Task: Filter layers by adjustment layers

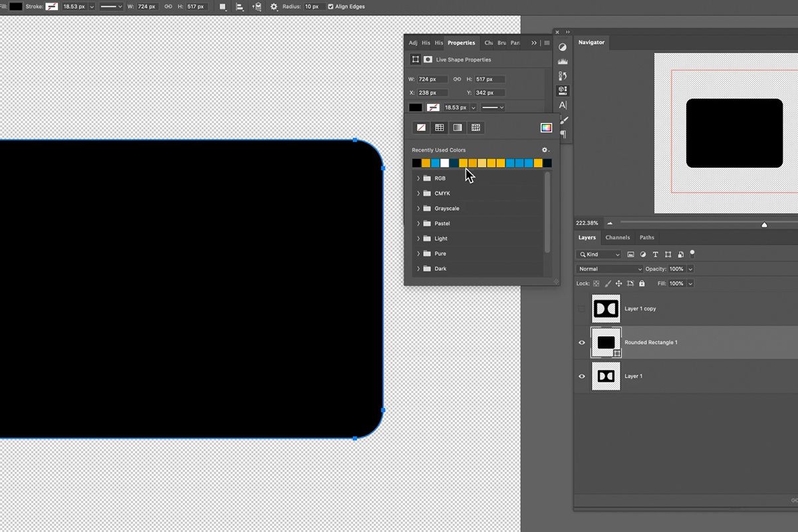Action: (x=643, y=254)
